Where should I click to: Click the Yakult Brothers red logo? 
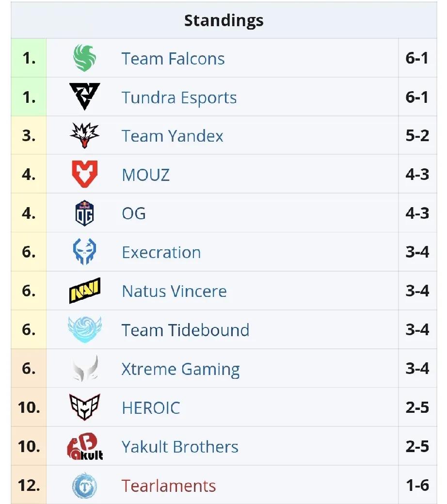[x=85, y=447]
